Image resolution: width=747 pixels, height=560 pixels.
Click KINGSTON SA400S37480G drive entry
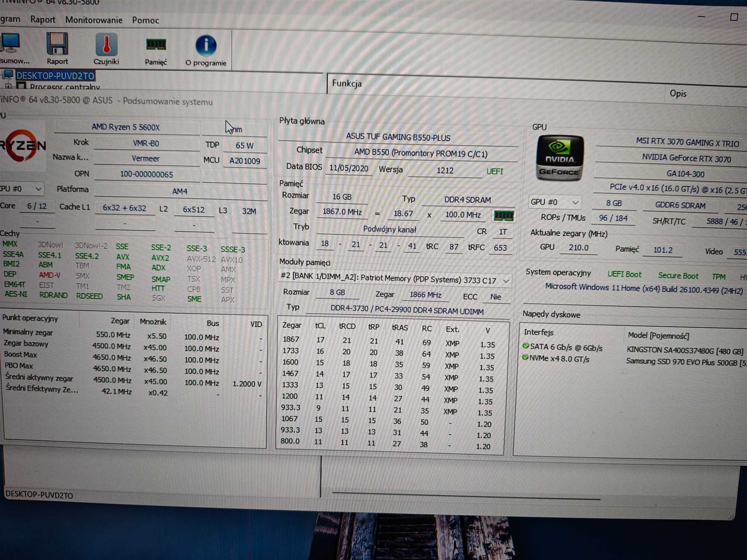tap(685, 351)
